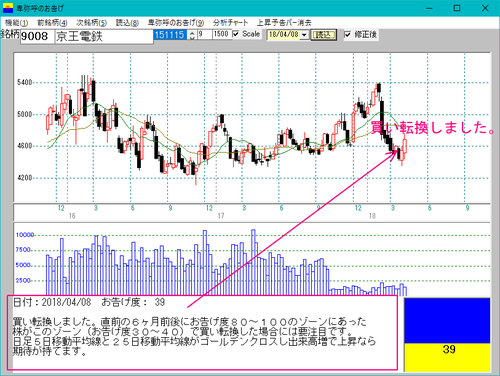The height and width of the screenshot is (376, 500).
Task: Expand the 18/04/08 date dropdown
Action: [304, 35]
